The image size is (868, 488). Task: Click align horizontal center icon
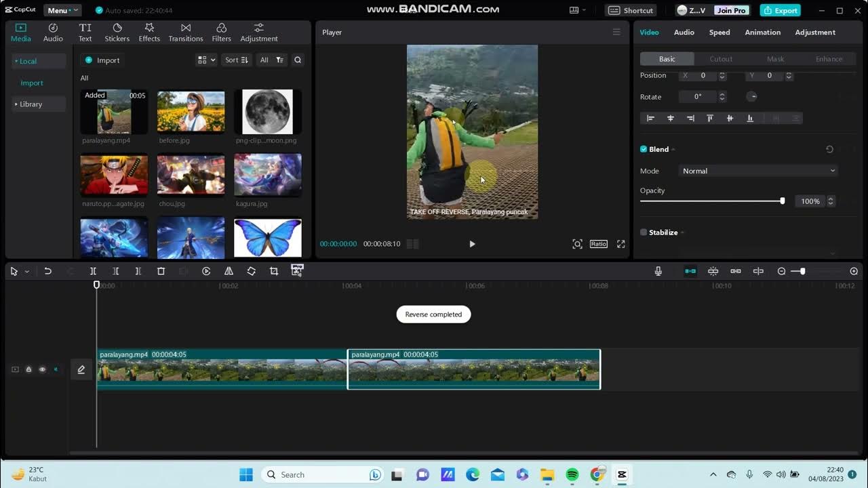[671, 118]
